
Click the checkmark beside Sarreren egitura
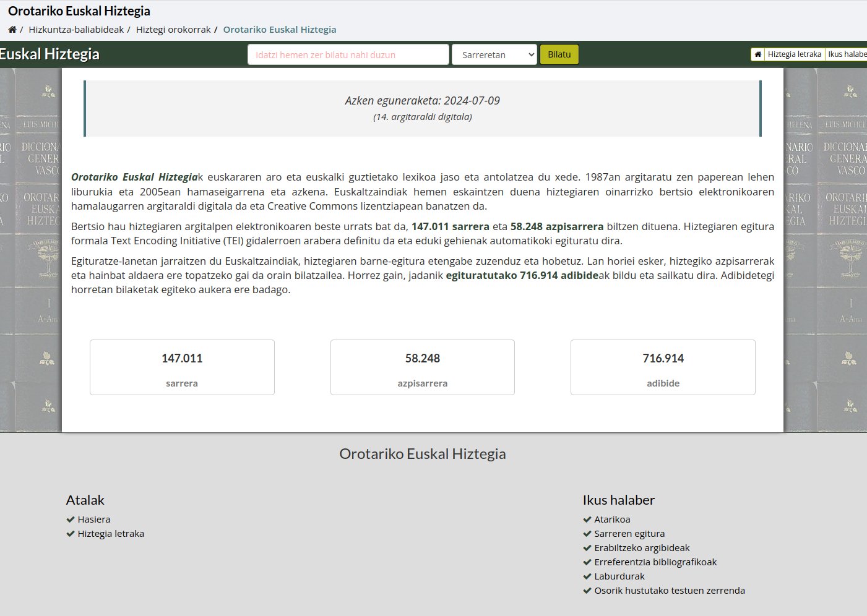coord(587,534)
